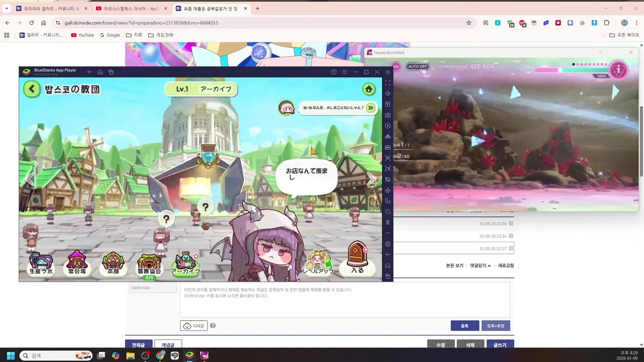Click the Windows taskbar search box
Image resolution: width=644 pixels, height=362 pixels.
(55, 355)
